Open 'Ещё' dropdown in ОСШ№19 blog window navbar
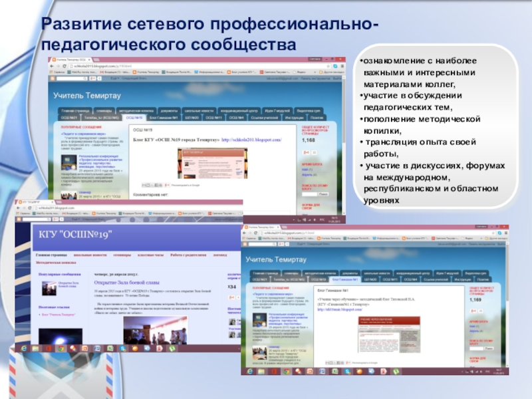Screen dimensions: 532x399 (76, 219)
